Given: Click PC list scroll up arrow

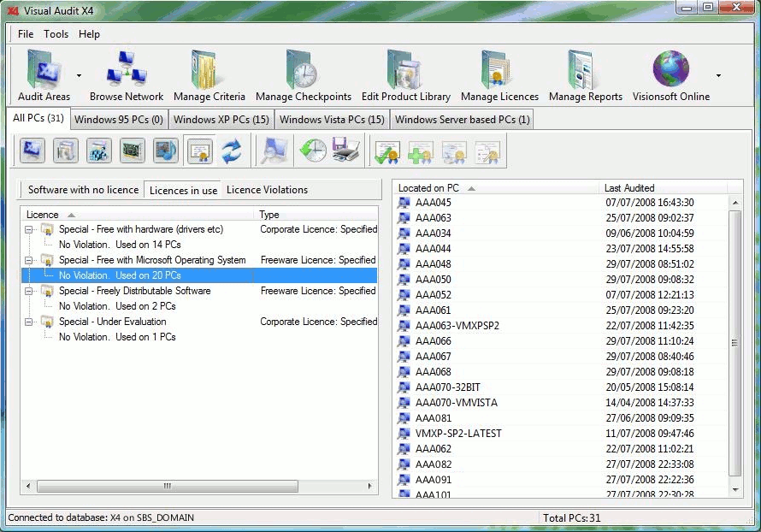Looking at the screenshot, I should point(735,203).
